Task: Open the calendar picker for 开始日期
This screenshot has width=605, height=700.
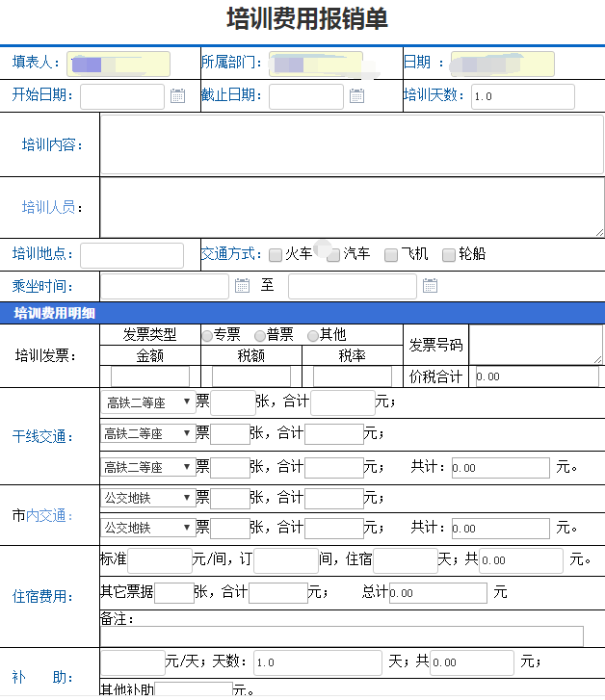Action: click(x=177, y=95)
